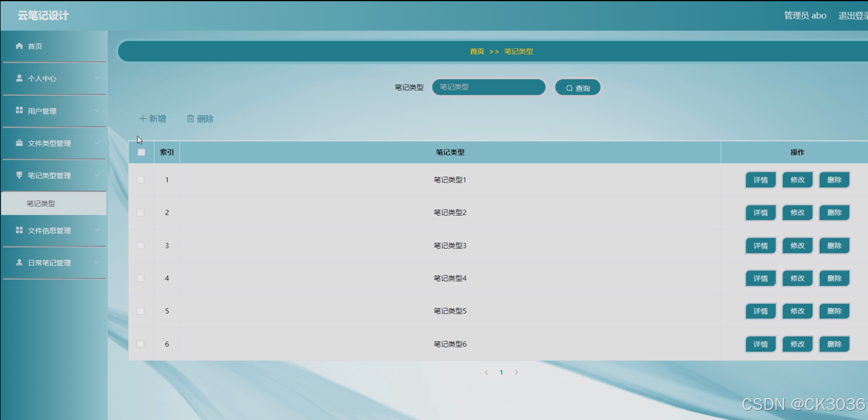Click 删除 for 笔记类型1
Image resolution: width=868 pixels, height=420 pixels.
click(834, 180)
